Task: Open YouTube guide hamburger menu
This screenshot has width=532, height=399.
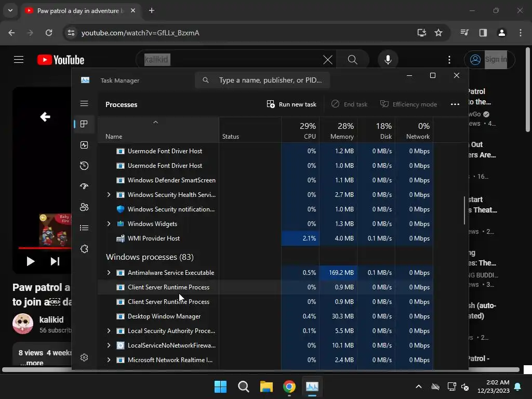Action: pos(19,60)
